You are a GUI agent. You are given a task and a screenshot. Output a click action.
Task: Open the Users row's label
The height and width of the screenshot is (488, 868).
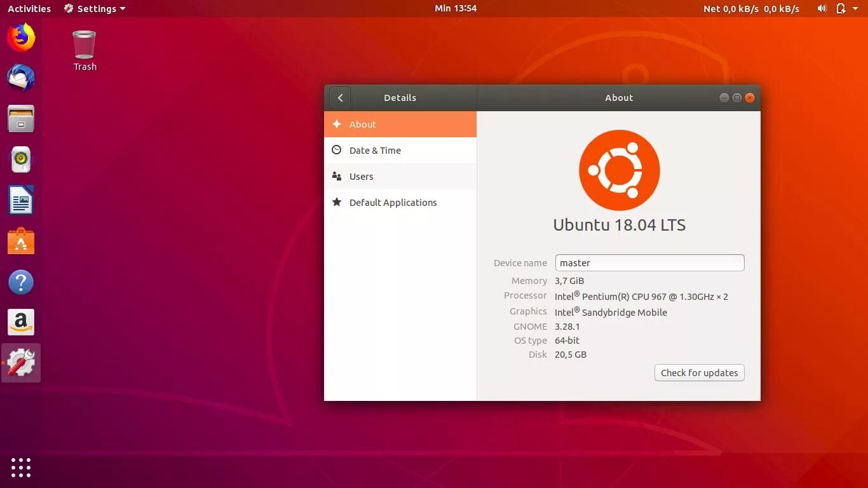tap(362, 177)
